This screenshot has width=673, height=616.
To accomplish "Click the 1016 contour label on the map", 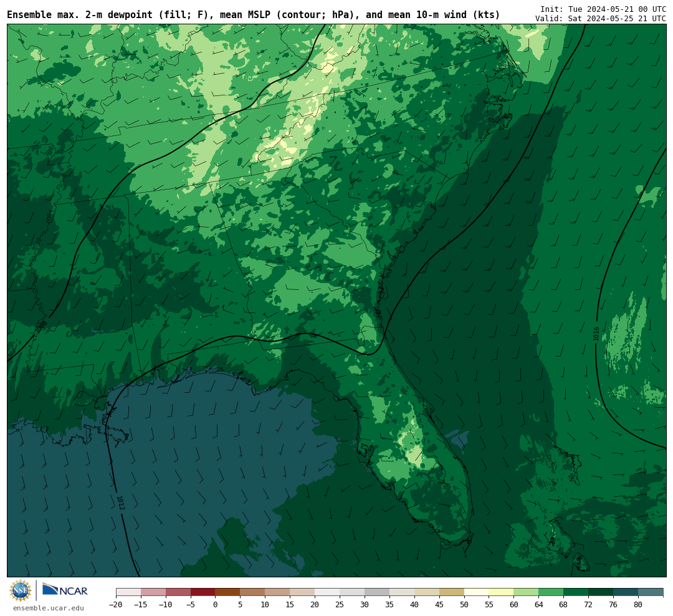I will [x=596, y=334].
